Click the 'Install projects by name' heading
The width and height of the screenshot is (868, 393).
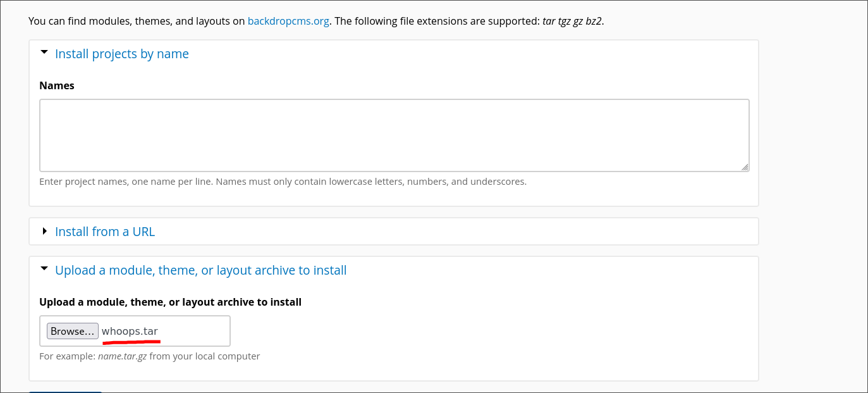121,54
